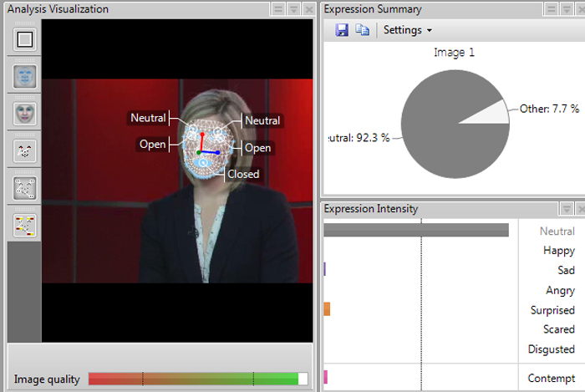Toggle the face bounding box display icon
The width and height of the screenshot is (585, 392).
point(24,39)
